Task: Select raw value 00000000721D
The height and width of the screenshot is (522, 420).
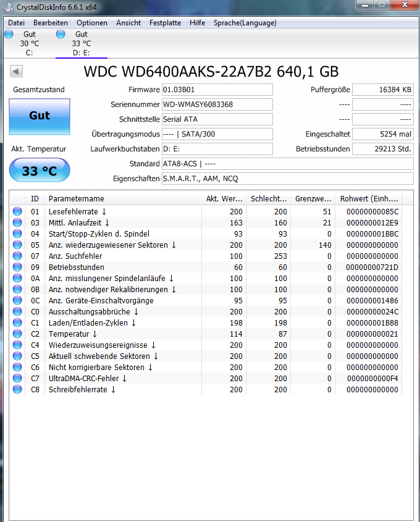Action: coord(372,267)
